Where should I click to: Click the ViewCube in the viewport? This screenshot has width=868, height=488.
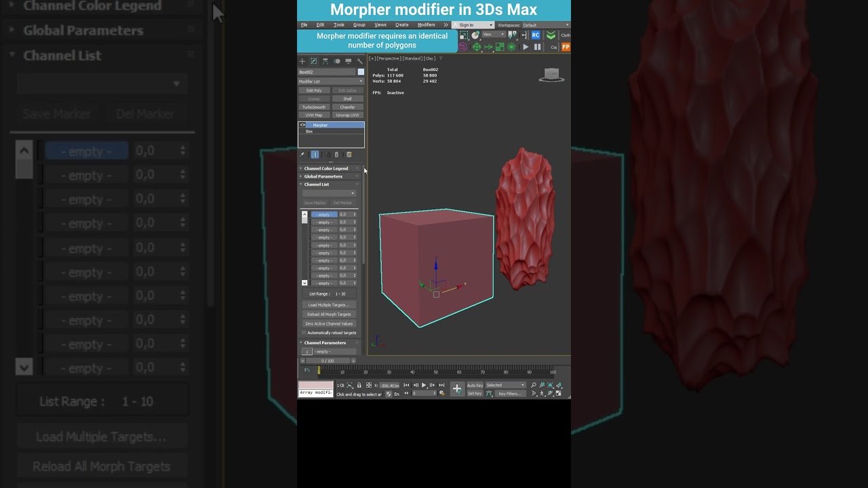(x=552, y=75)
